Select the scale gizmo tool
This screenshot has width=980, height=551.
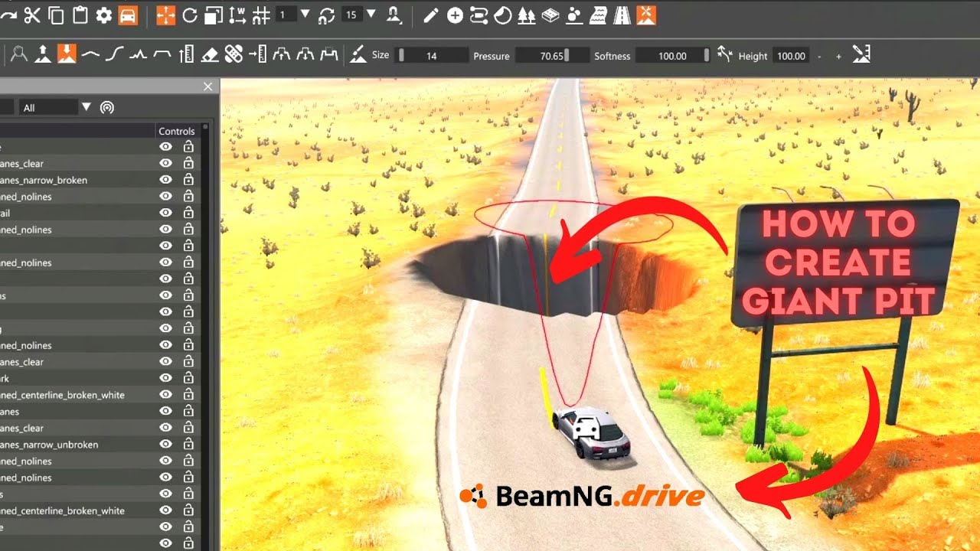point(214,15)
